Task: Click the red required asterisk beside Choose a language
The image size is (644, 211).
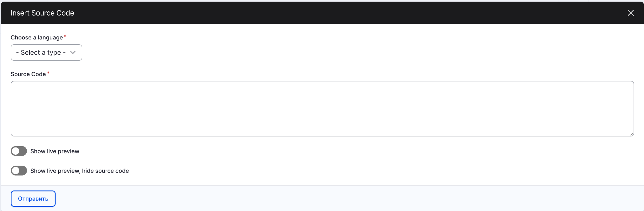Action: coord(65,36)
